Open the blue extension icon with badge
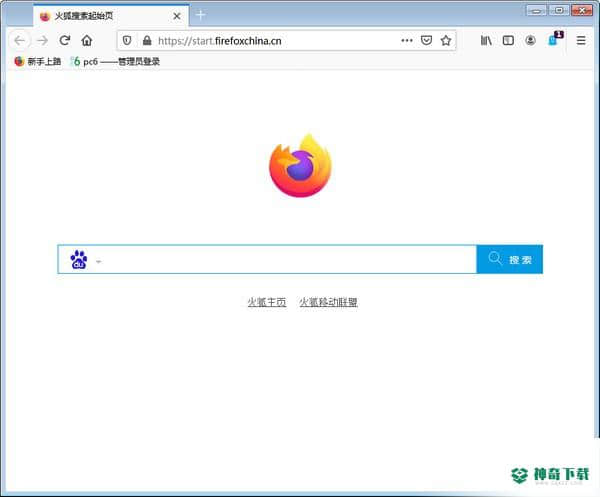 555,39
